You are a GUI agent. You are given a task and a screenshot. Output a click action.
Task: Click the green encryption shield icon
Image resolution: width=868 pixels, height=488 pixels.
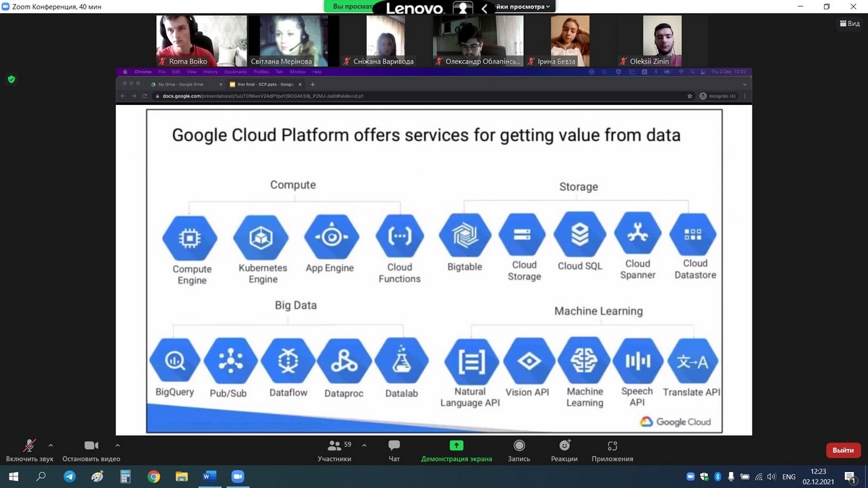pyautogui.click(x=11, y=80)
